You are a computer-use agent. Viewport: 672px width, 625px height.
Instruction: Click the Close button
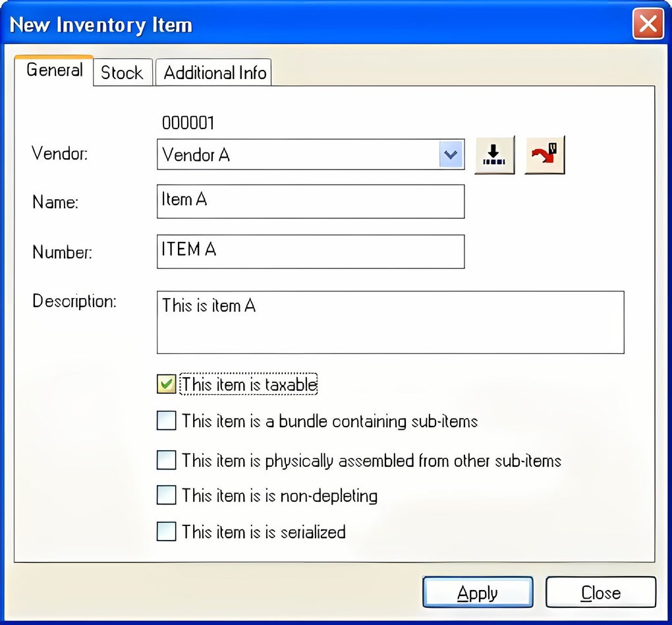601,592
